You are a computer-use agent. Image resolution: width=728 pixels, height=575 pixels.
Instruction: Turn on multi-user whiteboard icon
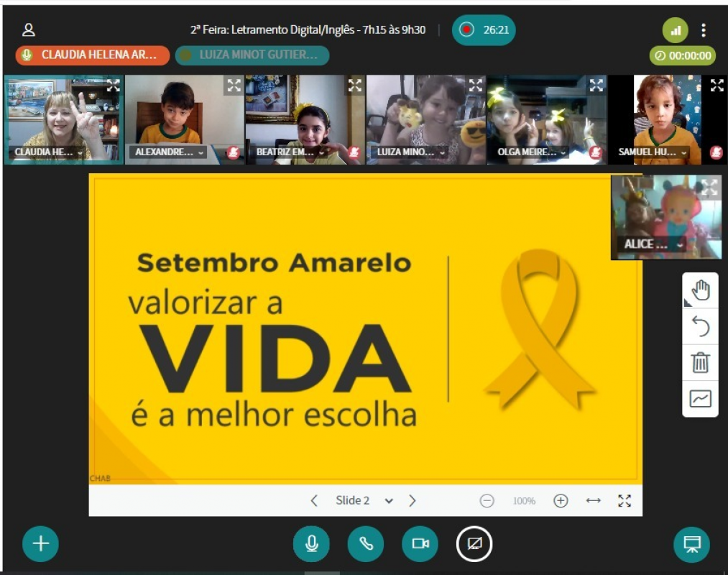point(700,399)
